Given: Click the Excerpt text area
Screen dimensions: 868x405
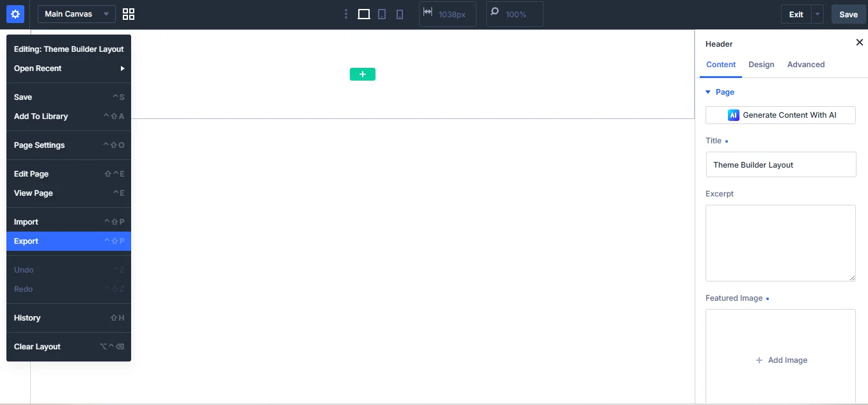Looking at the screenshot, I should point(780,243).
